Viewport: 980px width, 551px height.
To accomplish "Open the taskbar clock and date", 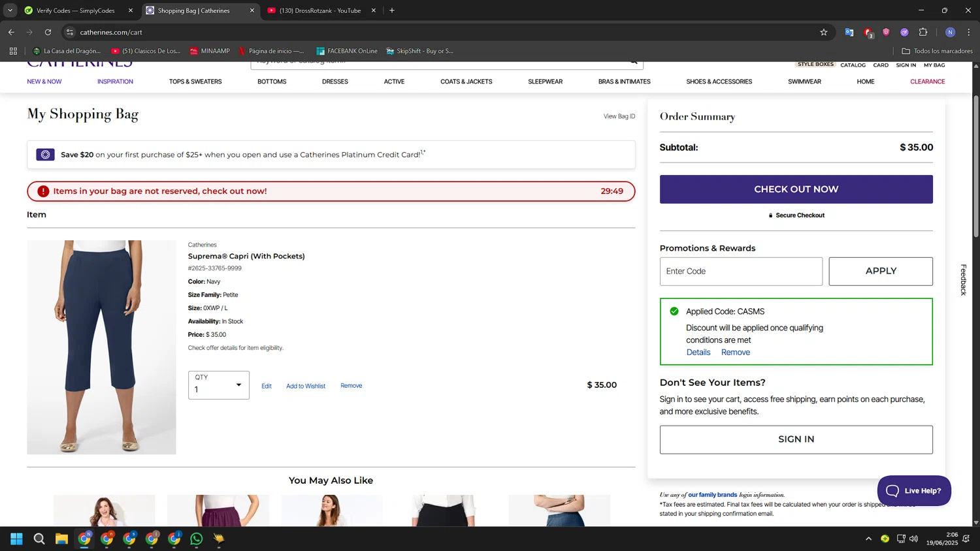I will [941, 539].
